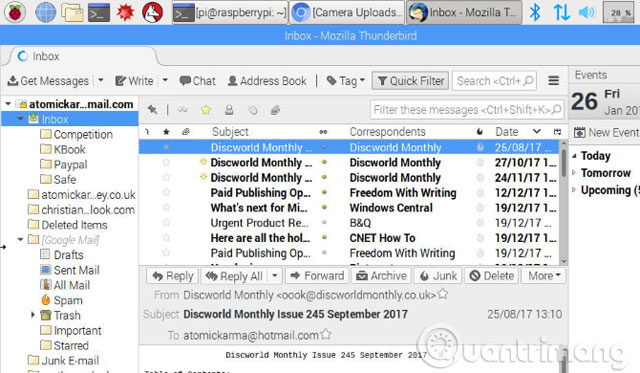
Task: Click New Event in Events pane
Action: [606, 133]
